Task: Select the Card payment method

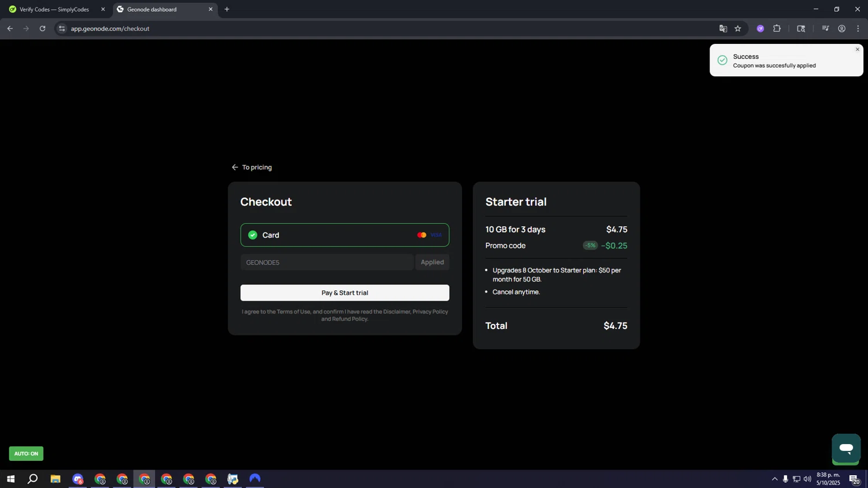Action: click(x=345, y=235)
